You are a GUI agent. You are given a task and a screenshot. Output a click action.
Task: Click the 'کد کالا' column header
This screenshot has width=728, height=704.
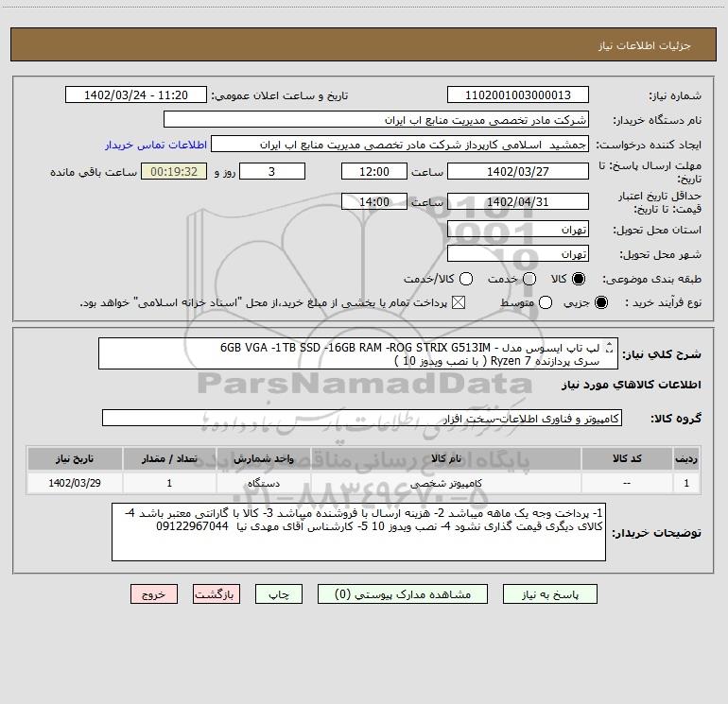pos(627,458)
